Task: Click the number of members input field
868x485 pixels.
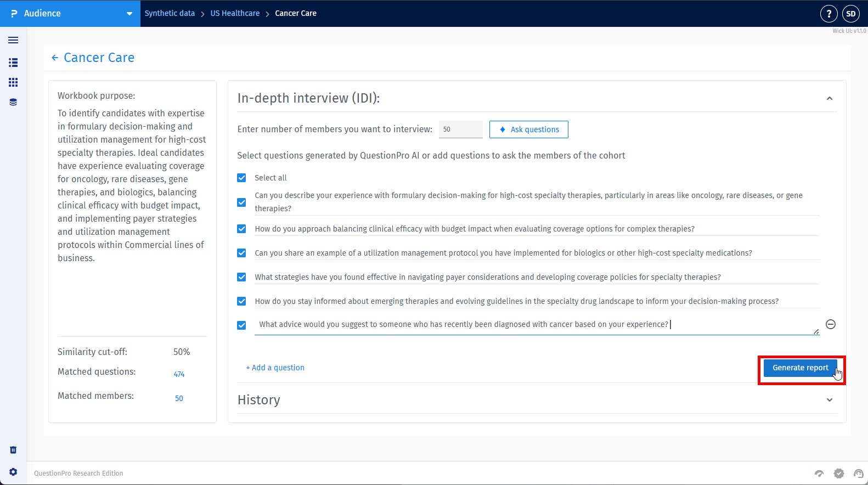Action: [460, 129]
